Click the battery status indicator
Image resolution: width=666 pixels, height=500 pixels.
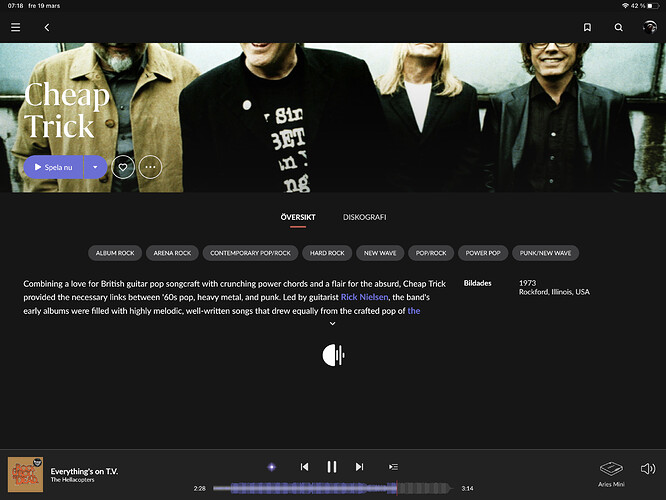(x=653, y=6)
